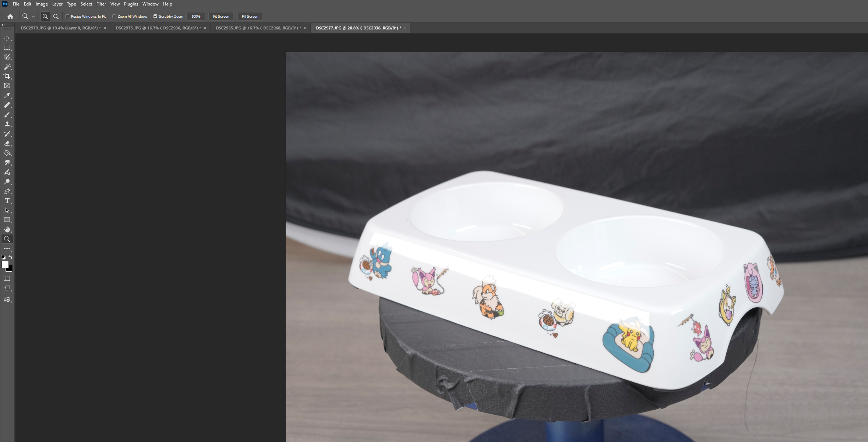
Task: Select the Paint Bucket tool
Action: click(7, 153)
